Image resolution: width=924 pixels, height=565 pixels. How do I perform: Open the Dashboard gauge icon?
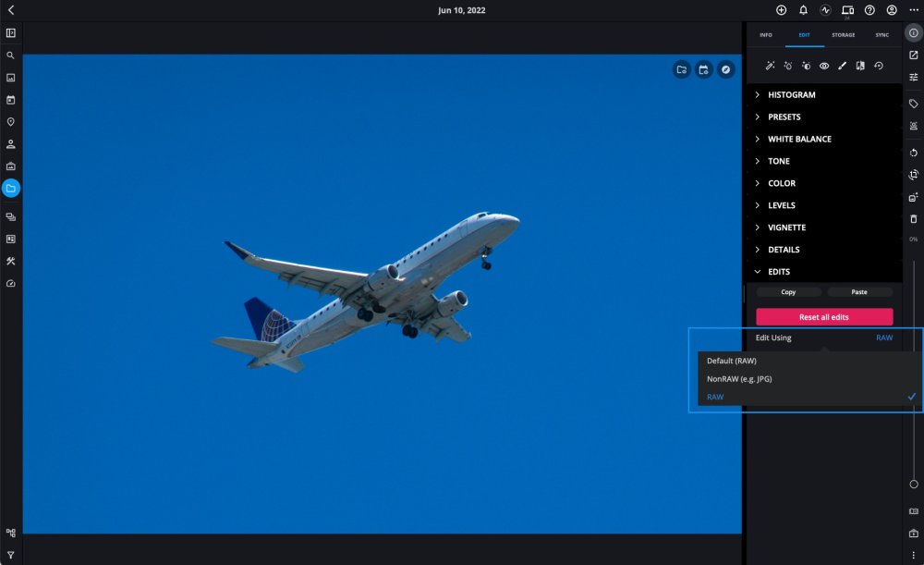tap(10, 283)
